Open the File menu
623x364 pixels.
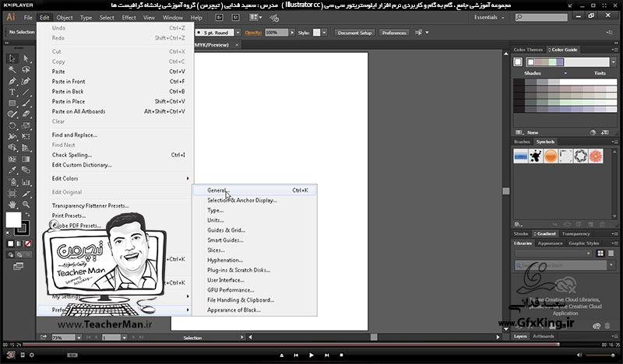(x=28, y=17)
